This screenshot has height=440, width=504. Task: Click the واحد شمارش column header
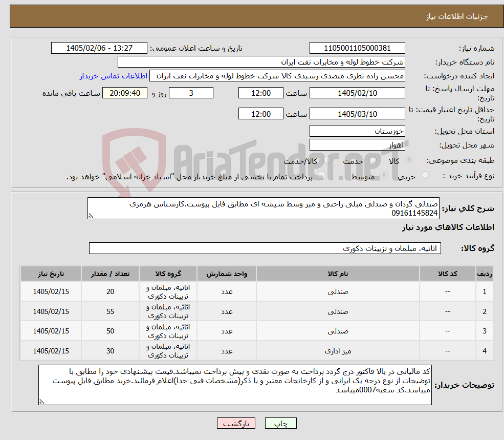[227, 274]
